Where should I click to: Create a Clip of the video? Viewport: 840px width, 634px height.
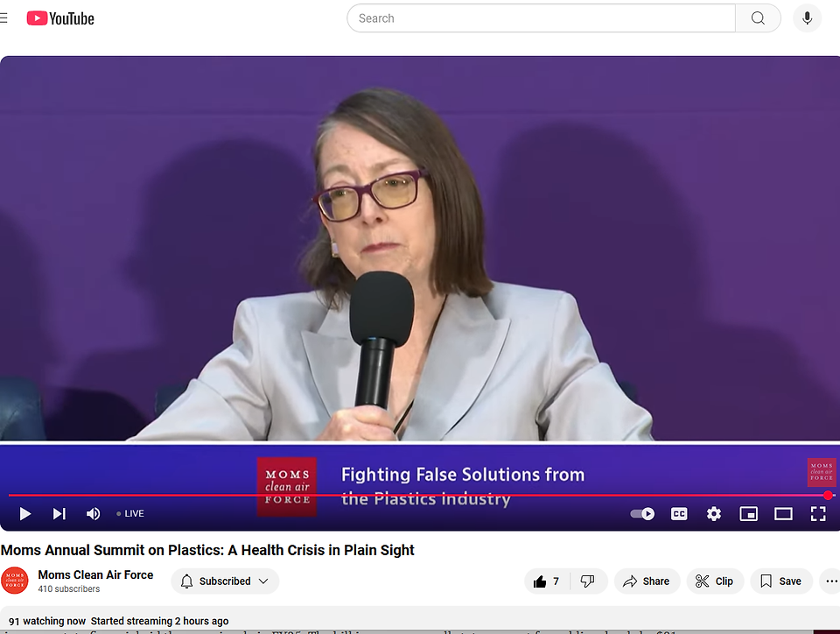click(715, 581)
